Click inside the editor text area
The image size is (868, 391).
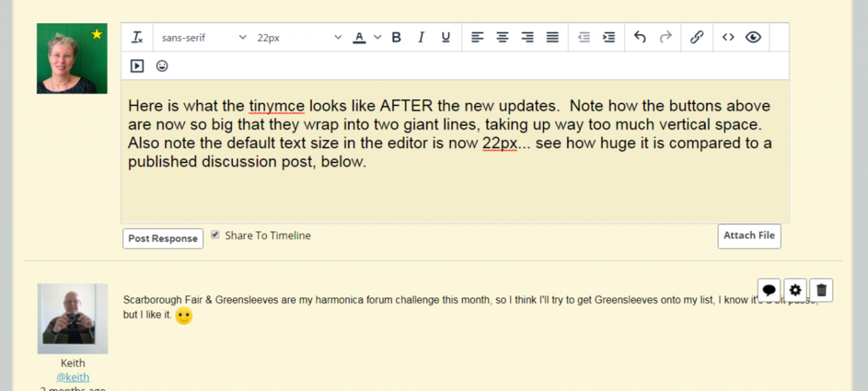(455, 151)
